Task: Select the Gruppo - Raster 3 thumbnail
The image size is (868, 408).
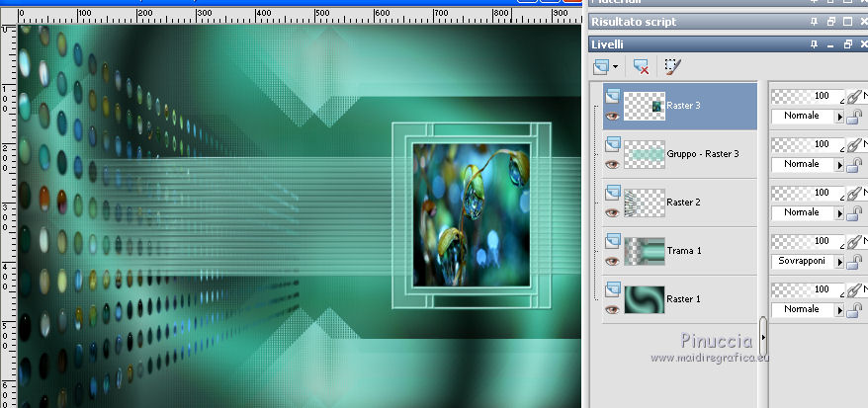Action: point(645,154)
